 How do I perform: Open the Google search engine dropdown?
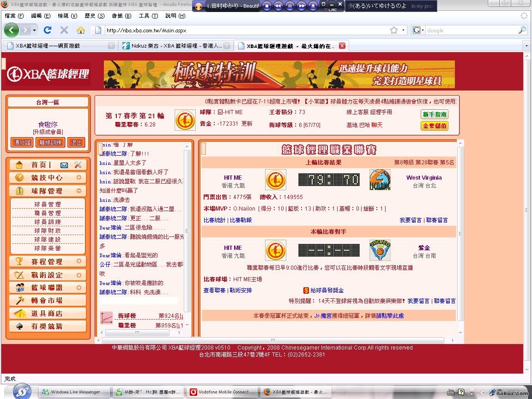418,30
